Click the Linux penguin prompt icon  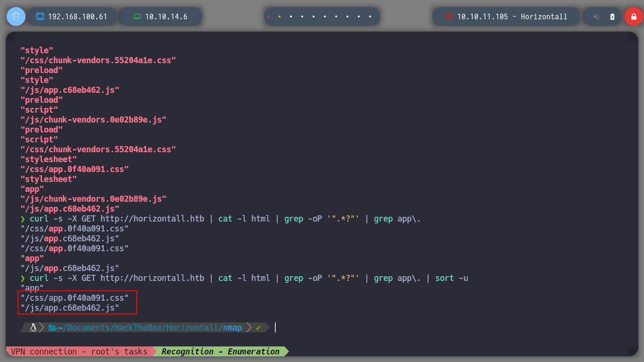[x=33, y=328]
